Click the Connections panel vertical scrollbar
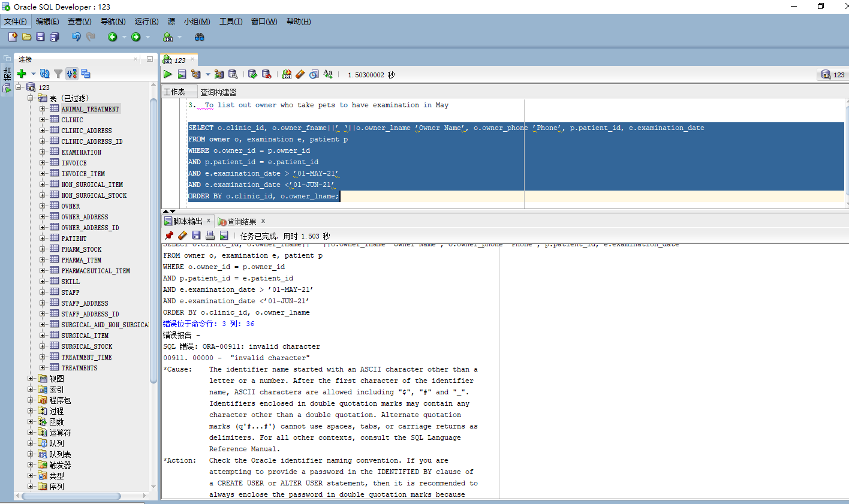The height and width of the screenshot is (504, 849). [x=153, y=240]
